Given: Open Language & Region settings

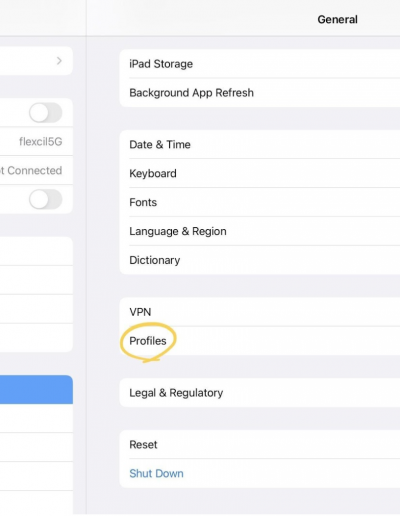Looking at the screenshot, I should (x=260, y=231).
